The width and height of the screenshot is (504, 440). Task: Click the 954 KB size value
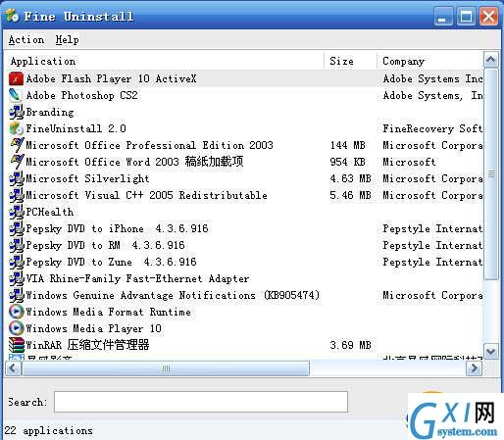pyautogui.click(x=348, y=162)
